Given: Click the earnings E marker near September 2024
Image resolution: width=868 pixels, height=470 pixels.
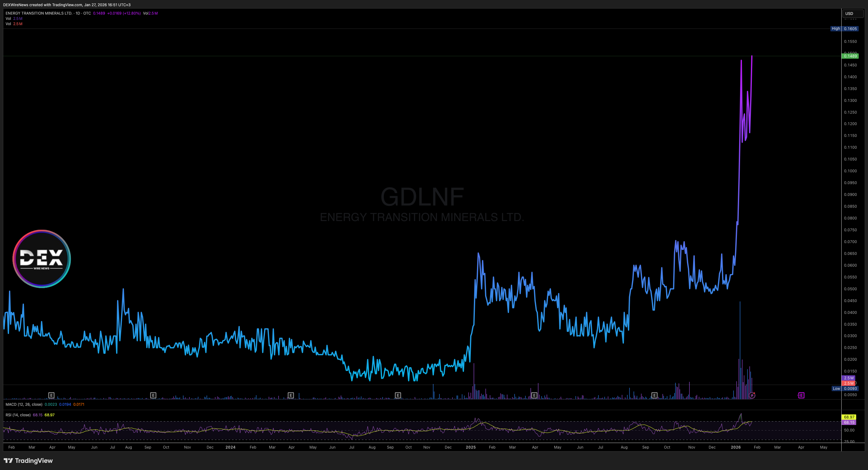Looking at the screenshot, I should [398, 395].
